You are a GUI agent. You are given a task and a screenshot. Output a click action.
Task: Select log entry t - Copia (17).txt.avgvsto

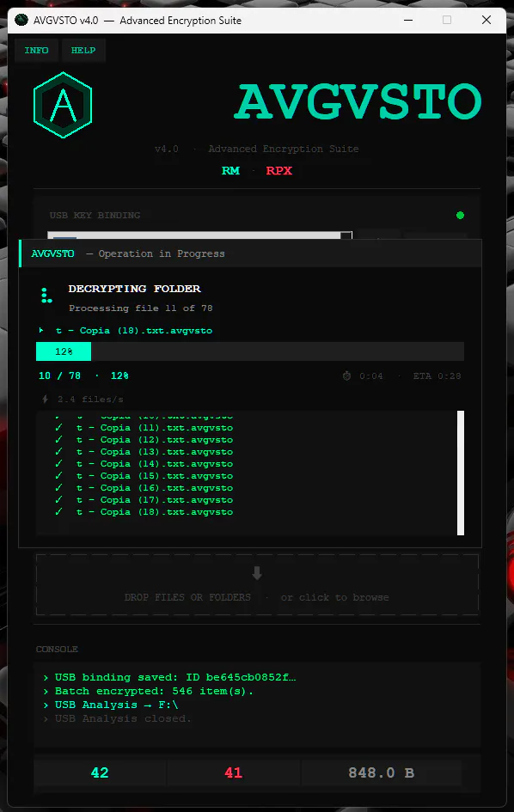(155, 500)
